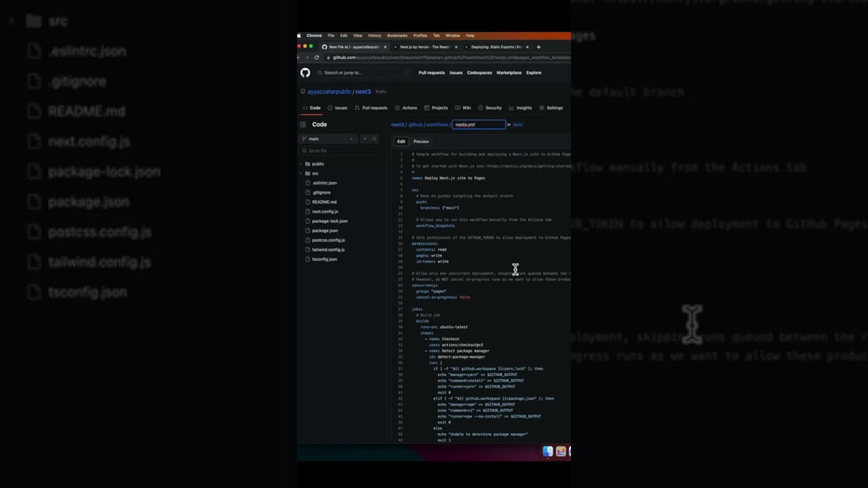Open the GitHub home logo icon
This screenshot has width=868, height=488.
tap(305, 73)
